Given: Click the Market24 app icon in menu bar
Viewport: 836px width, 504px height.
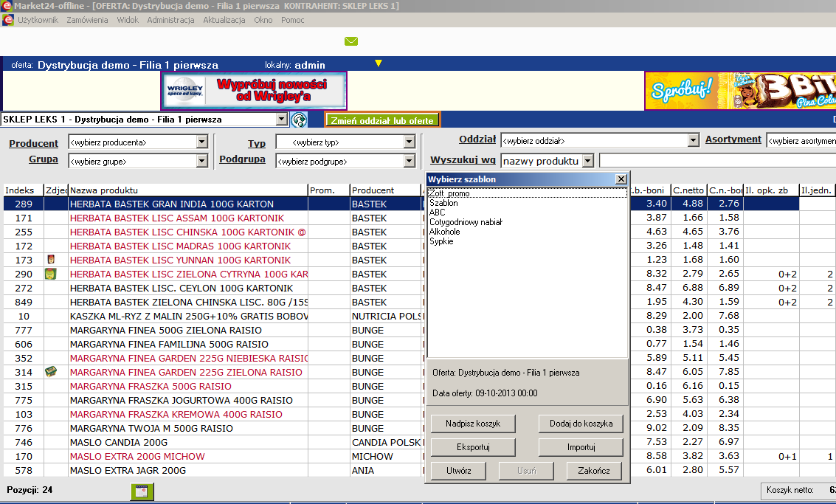Looking at the screenshot, I should point(7,20).
